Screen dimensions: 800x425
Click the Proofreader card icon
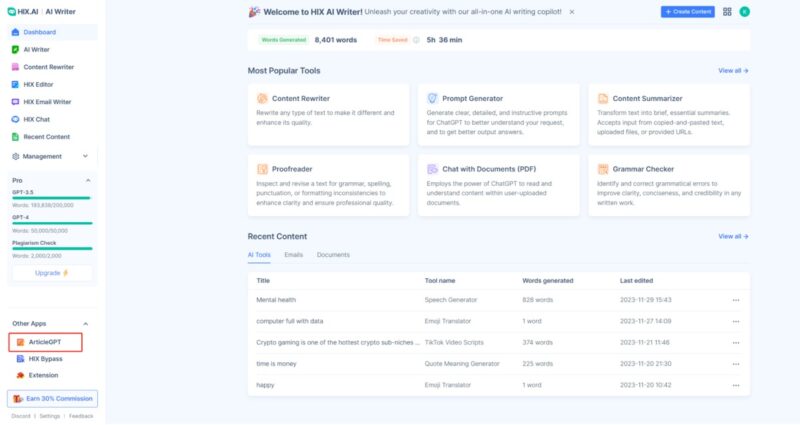(262, 169)
